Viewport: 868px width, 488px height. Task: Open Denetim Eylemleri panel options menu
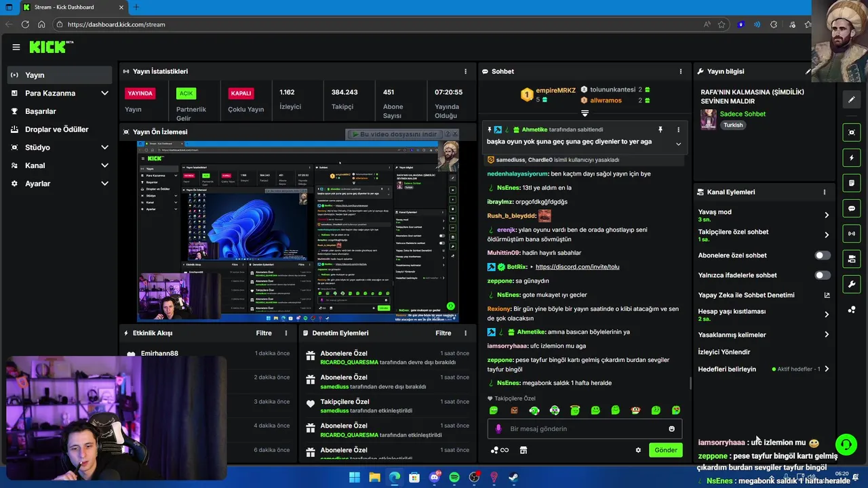[x=465, y=333]
